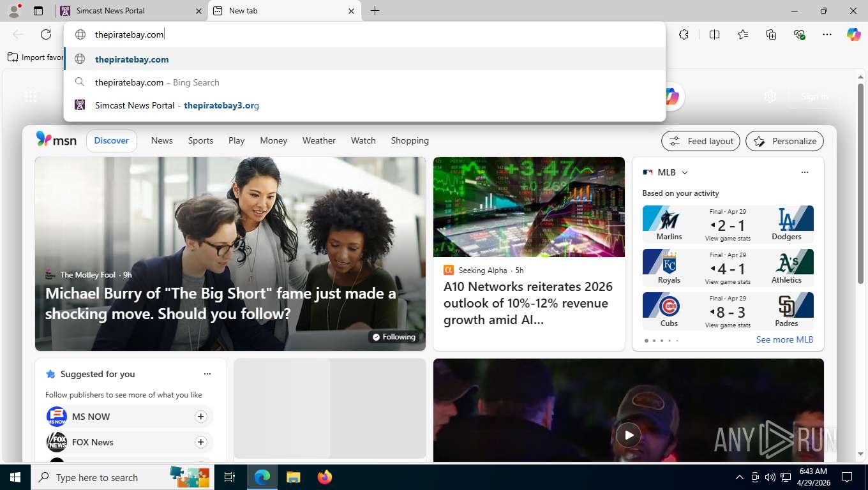The width and height of the screenshot is (868, 490).
Task: Follow MS NOW with plus button
Action: 200,417
